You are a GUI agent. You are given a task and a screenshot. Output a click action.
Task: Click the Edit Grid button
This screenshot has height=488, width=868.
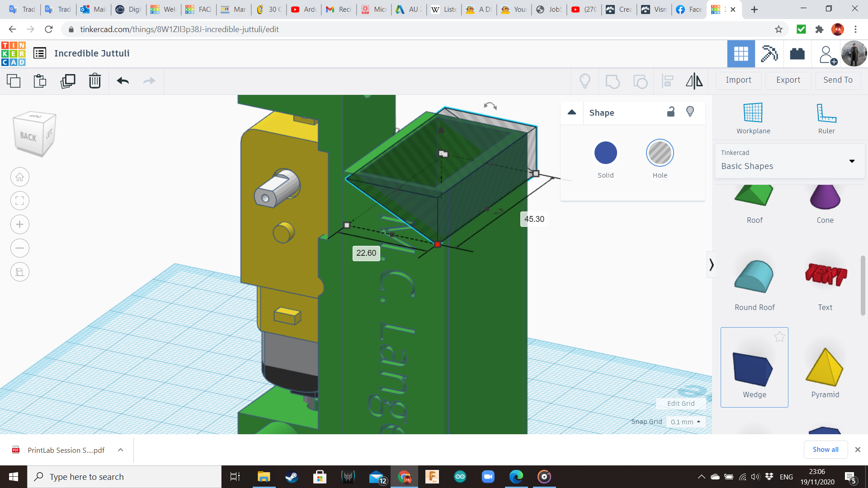pyautogui.click(x=680, y=404)
